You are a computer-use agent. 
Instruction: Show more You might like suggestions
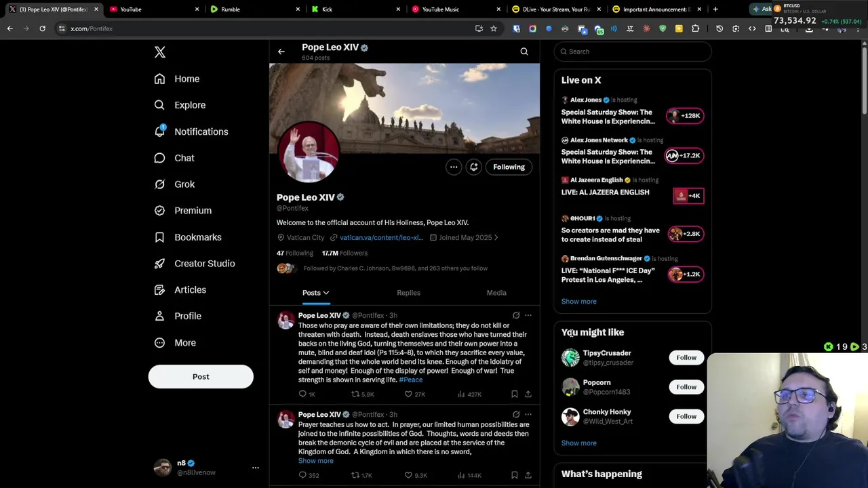coord(579,443)
